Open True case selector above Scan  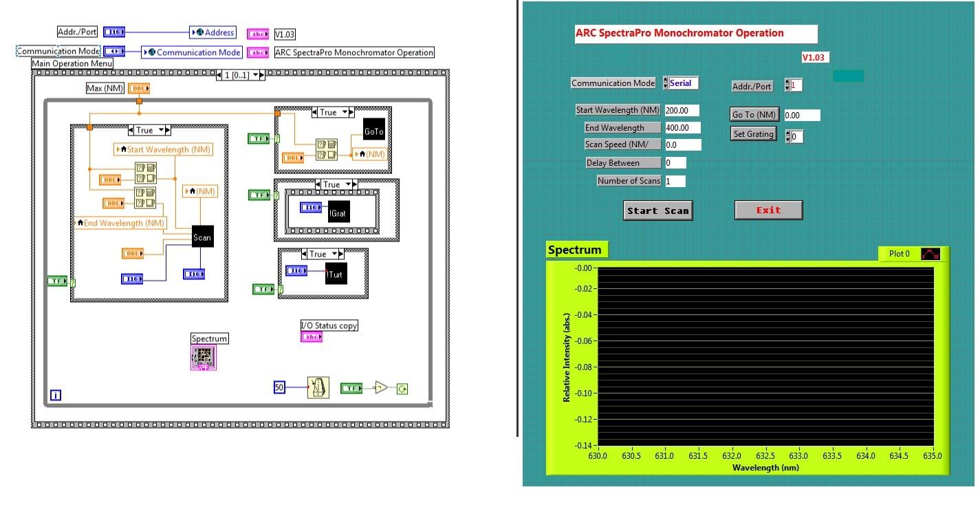(x=149, y=130)
